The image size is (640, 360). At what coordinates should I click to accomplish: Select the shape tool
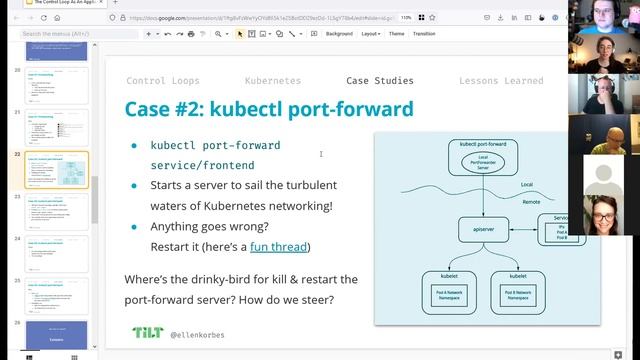pyautogui.click(x=280, y=34)
